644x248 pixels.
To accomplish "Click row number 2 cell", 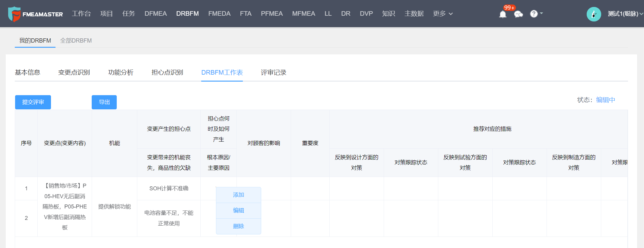I will 26,218.
